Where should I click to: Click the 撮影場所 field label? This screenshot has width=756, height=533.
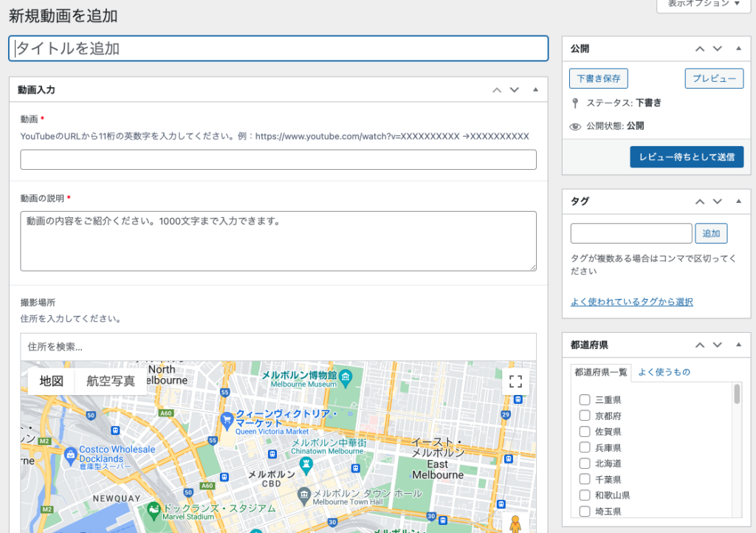coord(38,303)
